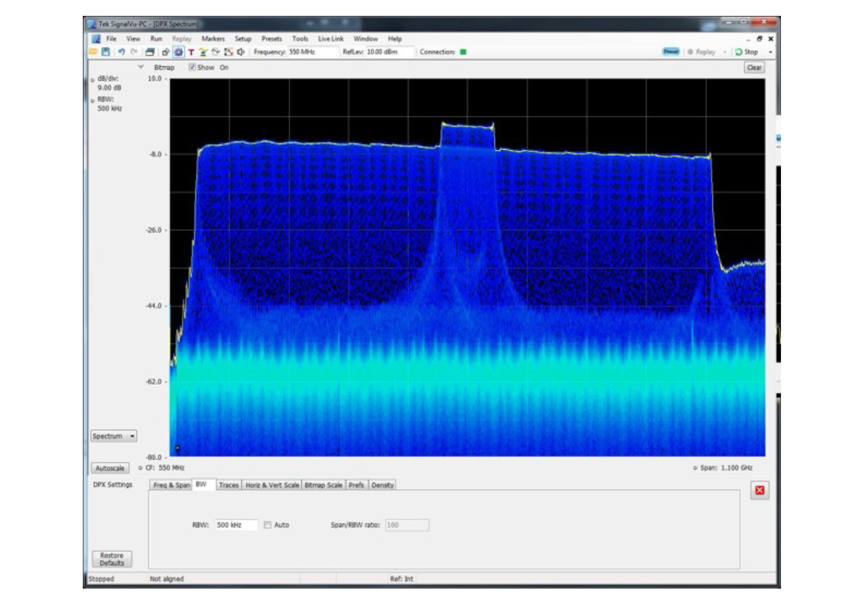Image resolution: width=868 pixels, height=608 pixels.
Task: Expand the trace selector arrow beside Bitmap
Action: [x=141, y=67]
